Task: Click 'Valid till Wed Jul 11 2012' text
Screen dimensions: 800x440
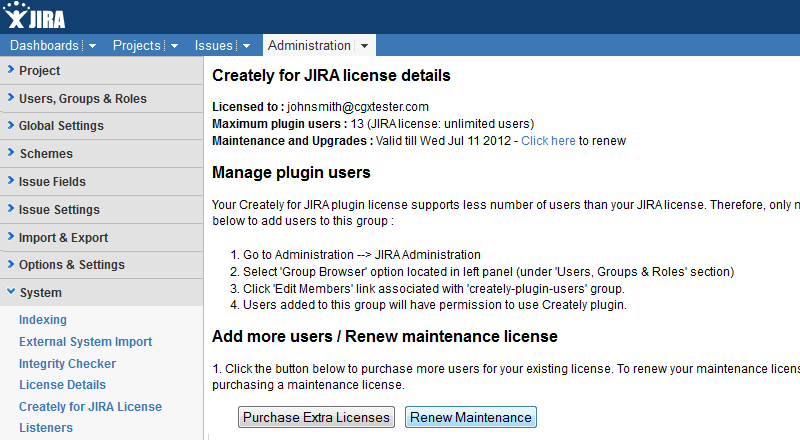Action: (x=443, y=141)
